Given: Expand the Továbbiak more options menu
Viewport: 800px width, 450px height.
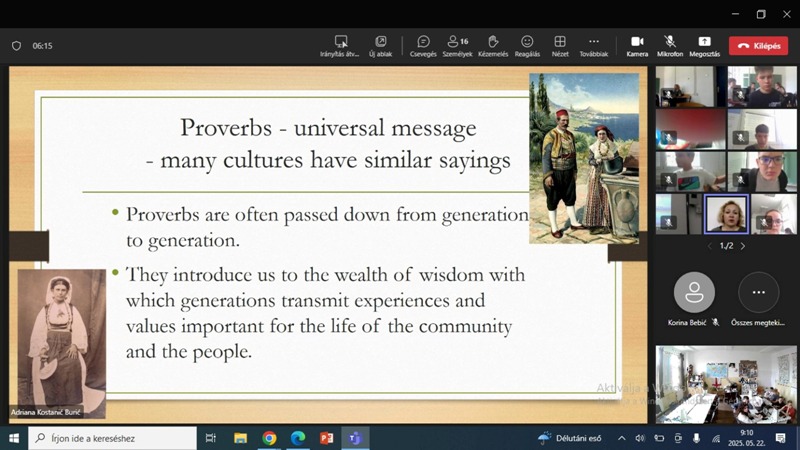Looking at the screenshot, I should (594, 42).
